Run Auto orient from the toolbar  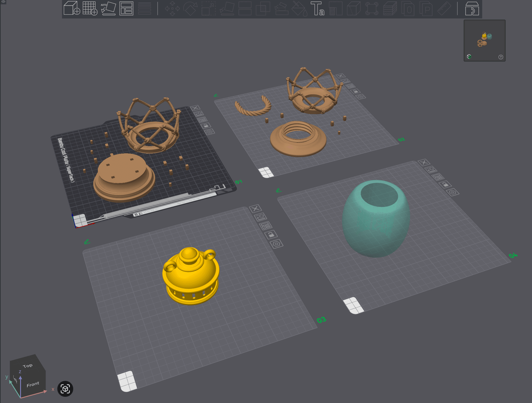(108, 8)
